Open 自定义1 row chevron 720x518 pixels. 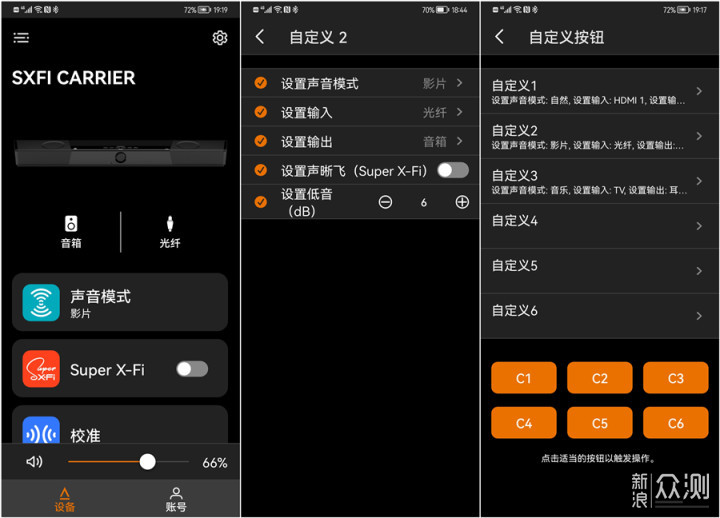[x=699, y=91]
